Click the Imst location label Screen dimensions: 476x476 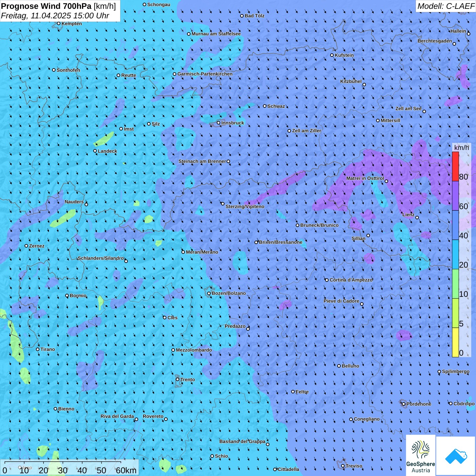pyautogui.click(x=129, y=129)
